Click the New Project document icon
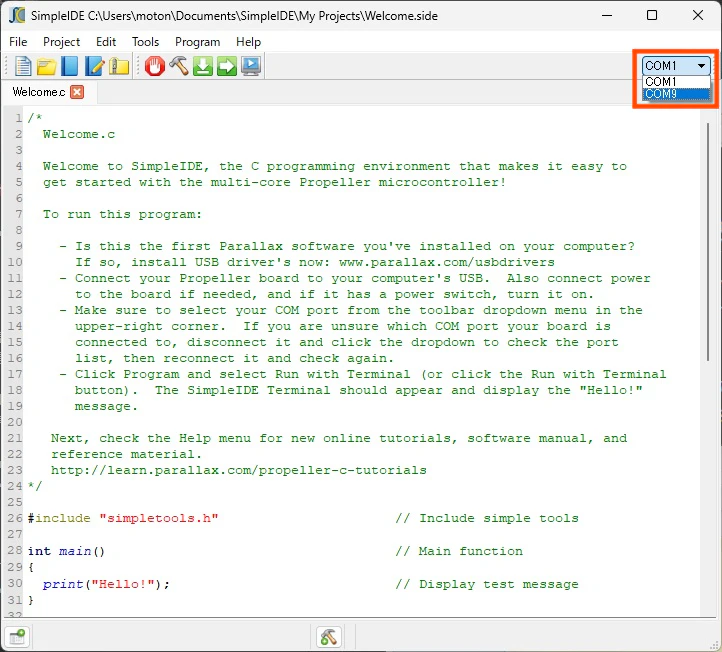The image size is (722, 652). pos(23,66)
